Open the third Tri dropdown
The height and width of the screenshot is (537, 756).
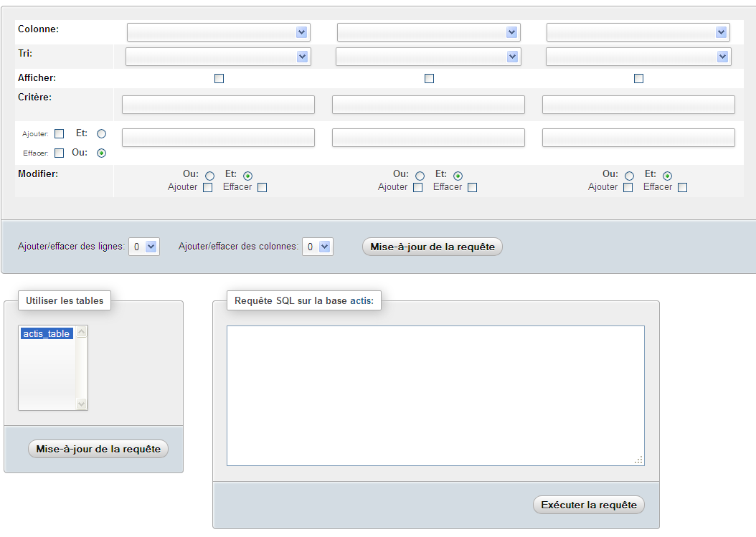click(638, 57)
